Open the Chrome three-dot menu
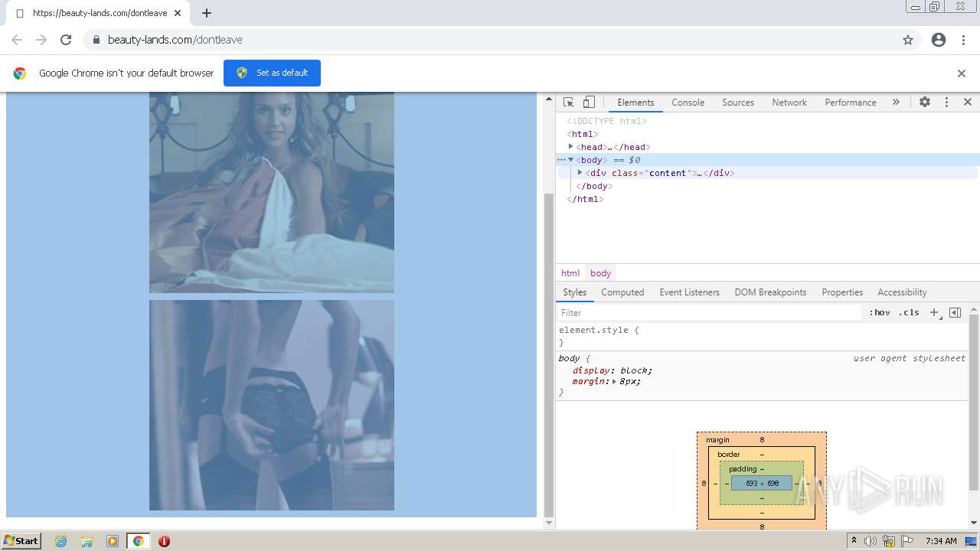 [x=964, y=40]
